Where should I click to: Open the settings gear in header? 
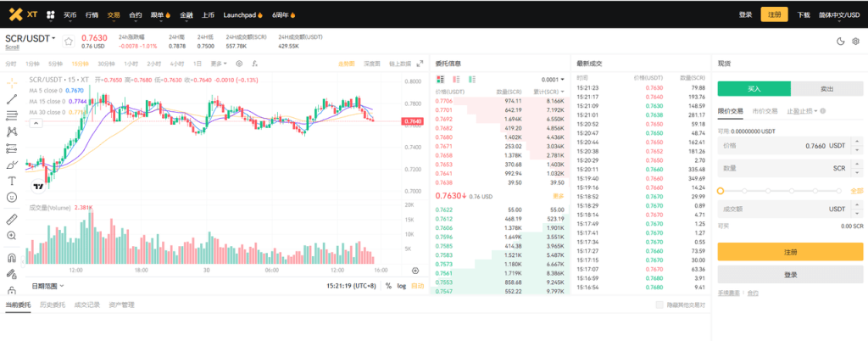click(x=854, y=40)
